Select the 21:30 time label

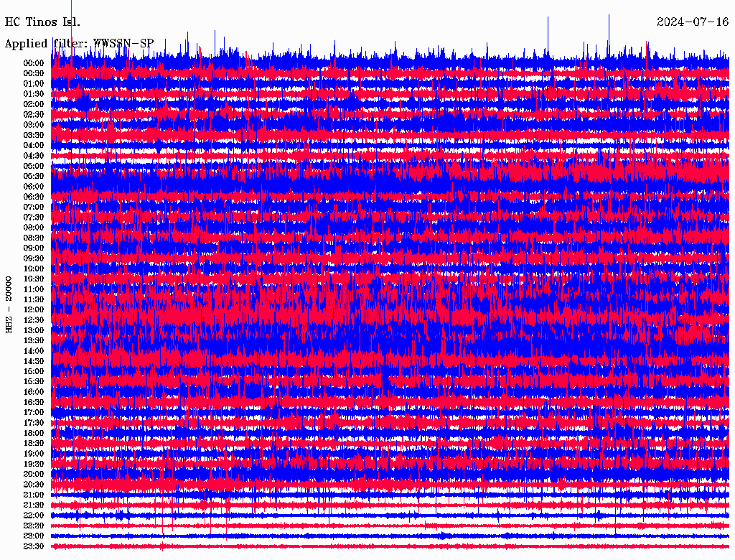[x=34, y=505]
